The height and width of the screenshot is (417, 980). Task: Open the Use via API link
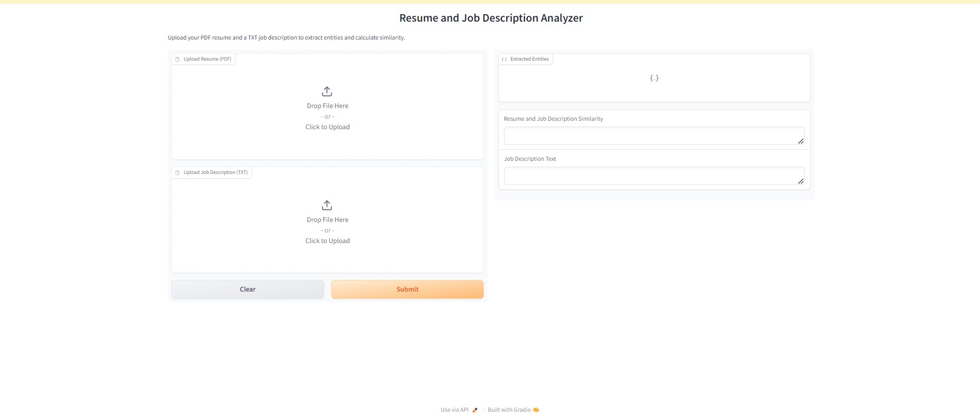[x=454, y=410]
